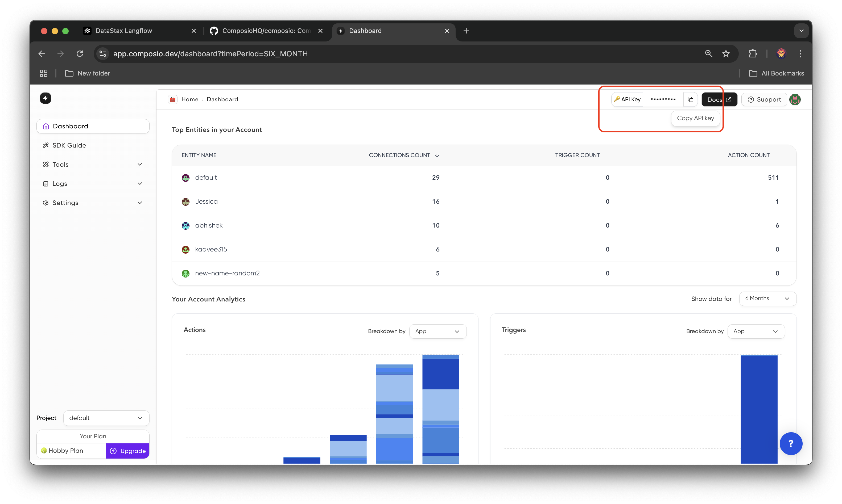Open browser extensions puzzle icon

click(753, 54)
